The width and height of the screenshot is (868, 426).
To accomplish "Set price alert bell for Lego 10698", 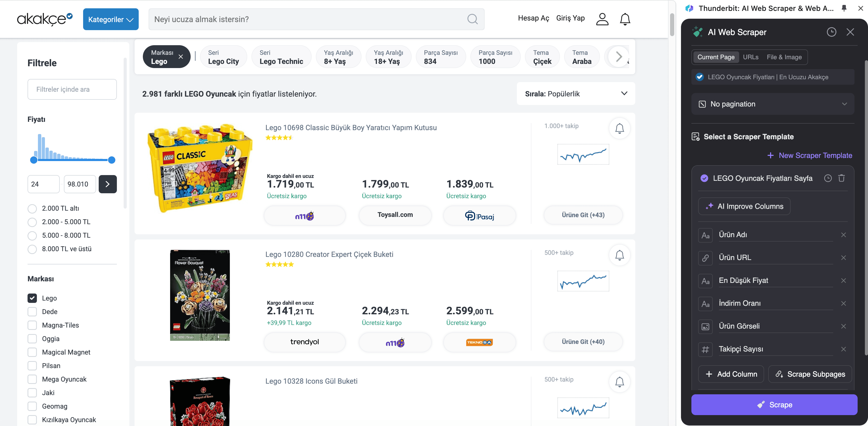I will pyautogui.click(x=619, y=128).
